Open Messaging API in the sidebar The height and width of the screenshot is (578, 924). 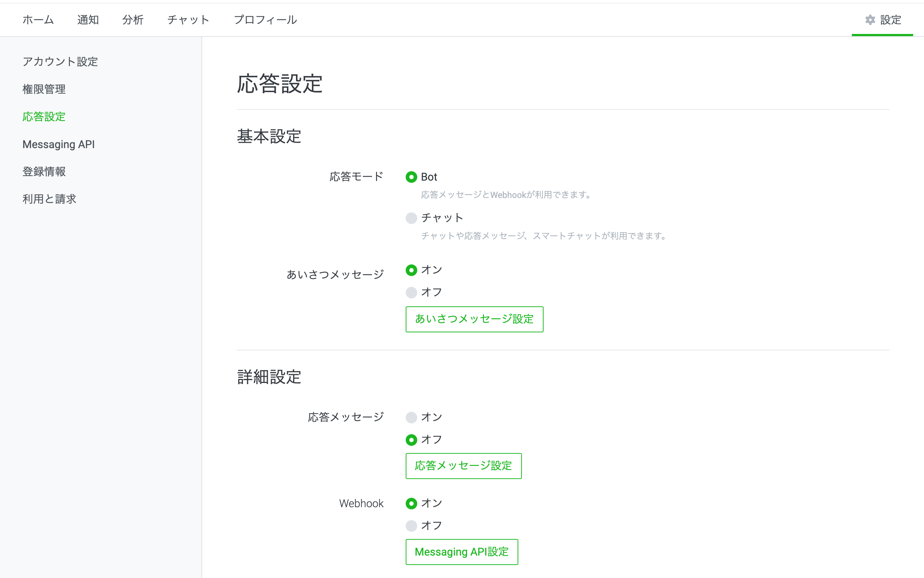[x=58, y=144]
